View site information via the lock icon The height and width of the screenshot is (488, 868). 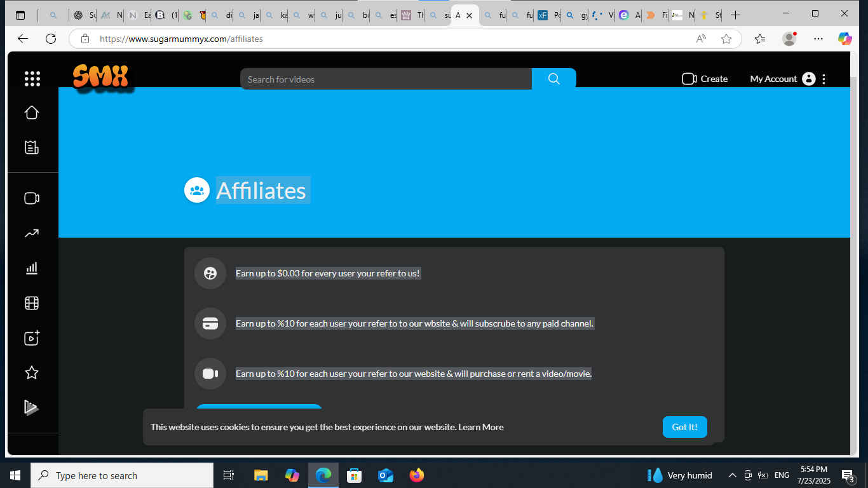(x=85, y=39)
